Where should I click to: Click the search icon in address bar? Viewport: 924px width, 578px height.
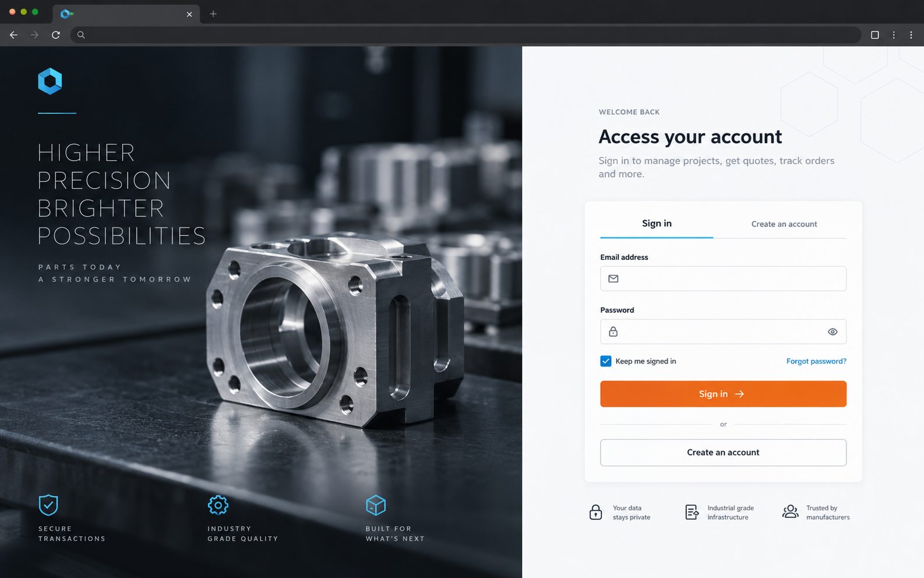tap(81, 35)
